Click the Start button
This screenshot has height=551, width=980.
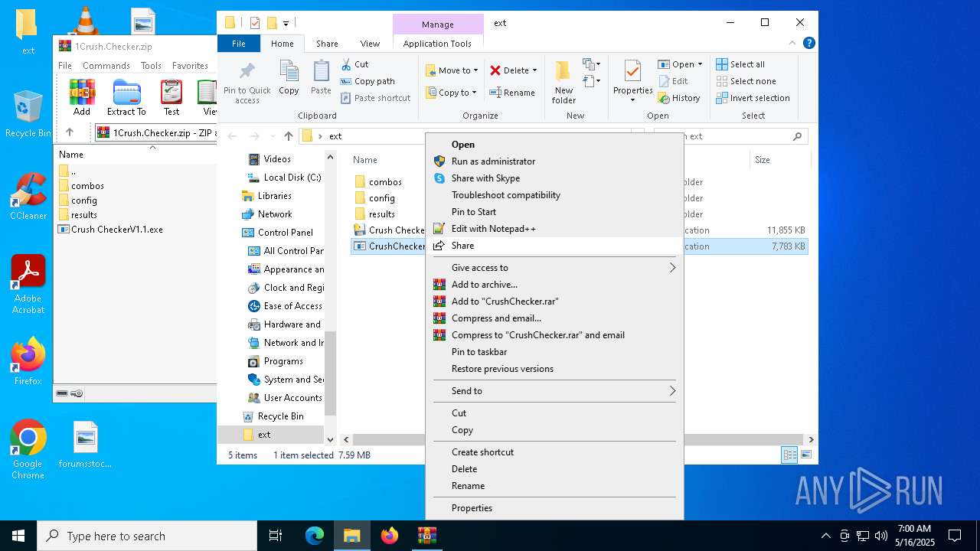pos(18,536)
